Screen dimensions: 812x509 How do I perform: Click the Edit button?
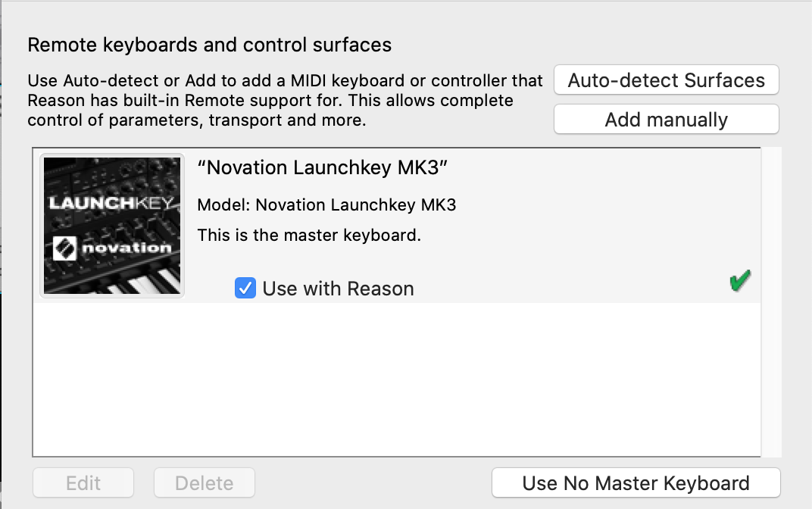click(x=83, y=482)
